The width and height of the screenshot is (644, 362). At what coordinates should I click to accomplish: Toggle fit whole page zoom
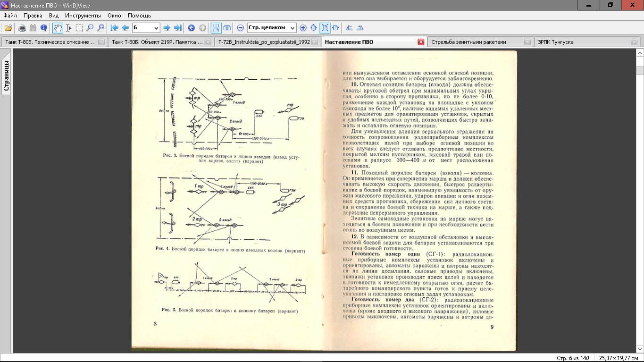(325, 28)
